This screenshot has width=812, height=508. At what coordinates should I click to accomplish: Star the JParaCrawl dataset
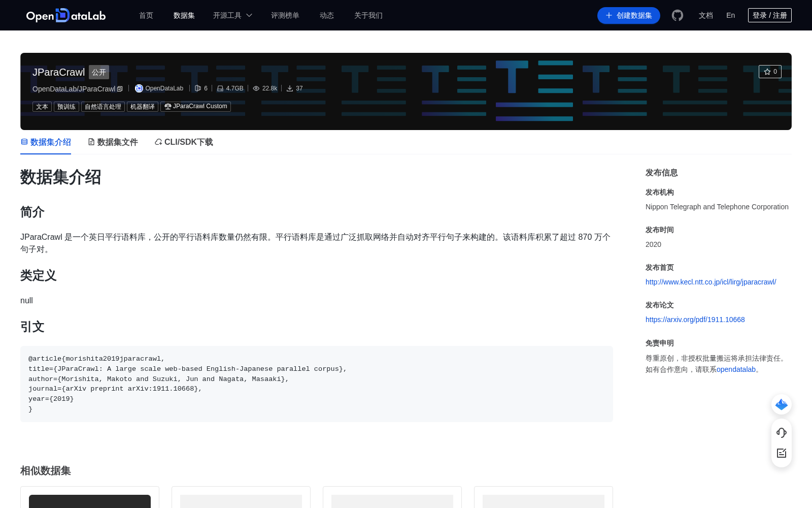pos(770,72)
